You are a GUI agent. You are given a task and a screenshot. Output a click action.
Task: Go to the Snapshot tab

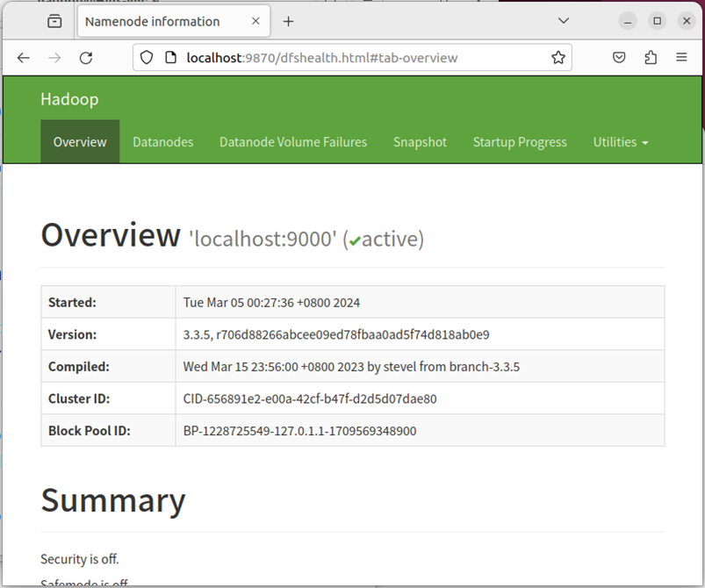pyautogui.click(x=420, y=142)
